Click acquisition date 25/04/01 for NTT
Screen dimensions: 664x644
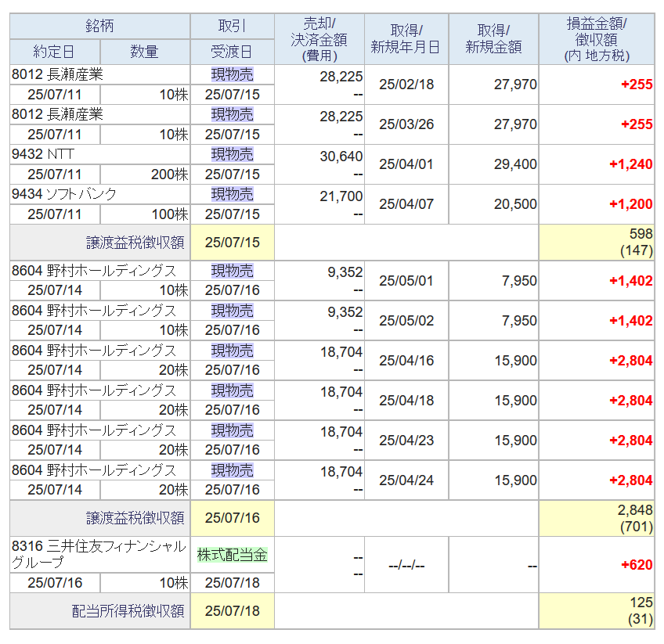(x=406, y=164)
